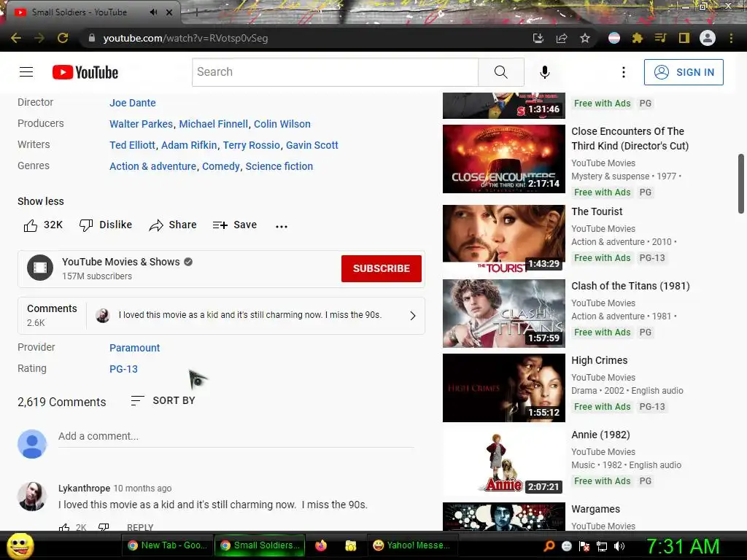The height and width of the screenshot is (560, 747).
Task: Open writer Gavin Scott link
Action: 312,145
